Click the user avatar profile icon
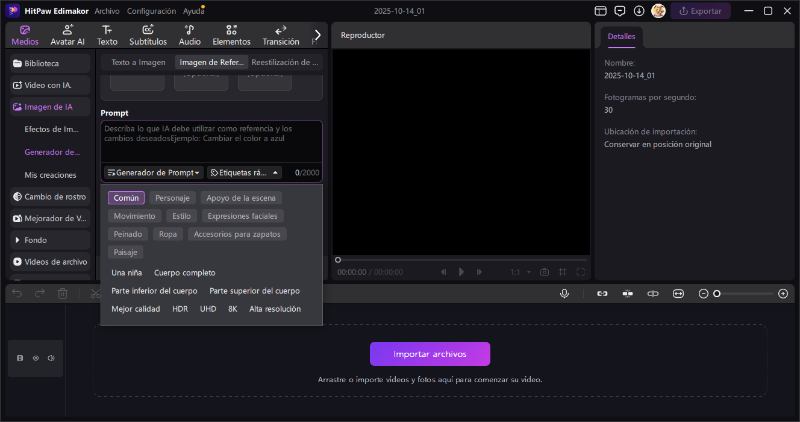800x422 pixels. pos(658,11)
